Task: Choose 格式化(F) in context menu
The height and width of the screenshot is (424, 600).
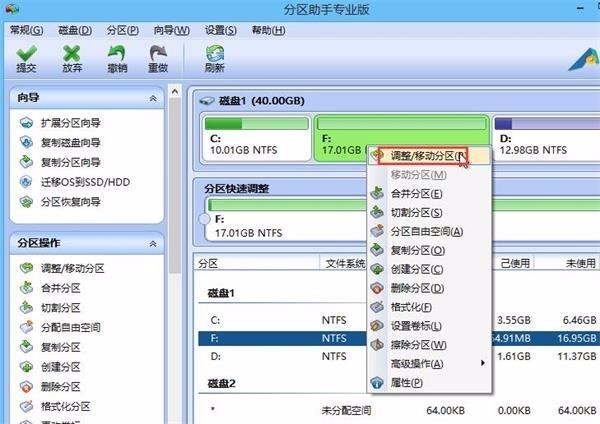Action: coord(429,307)
